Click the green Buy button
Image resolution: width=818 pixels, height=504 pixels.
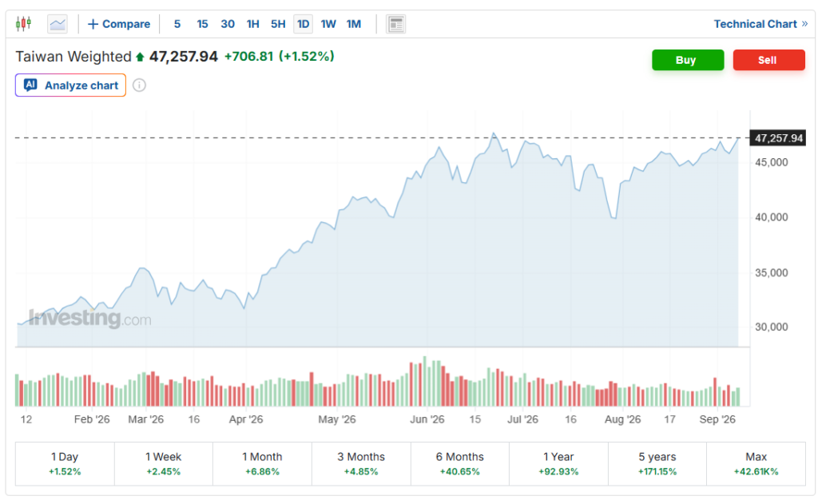click(688, 60)
